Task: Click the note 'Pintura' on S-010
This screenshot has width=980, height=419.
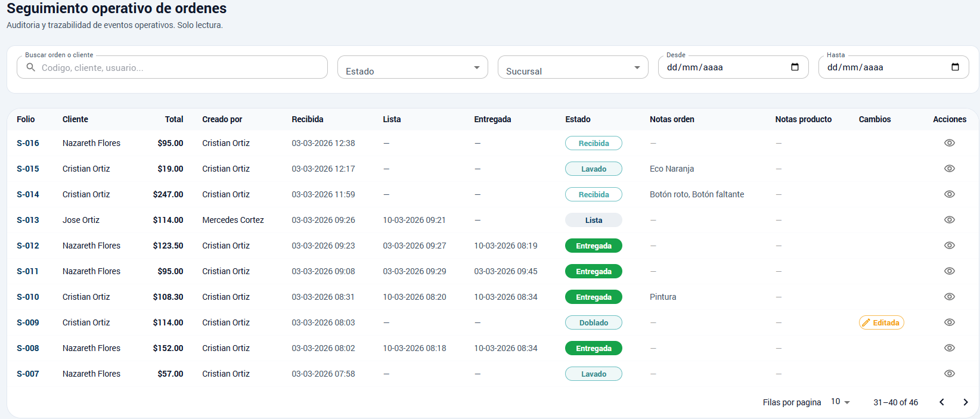Action: click(663, 297)
